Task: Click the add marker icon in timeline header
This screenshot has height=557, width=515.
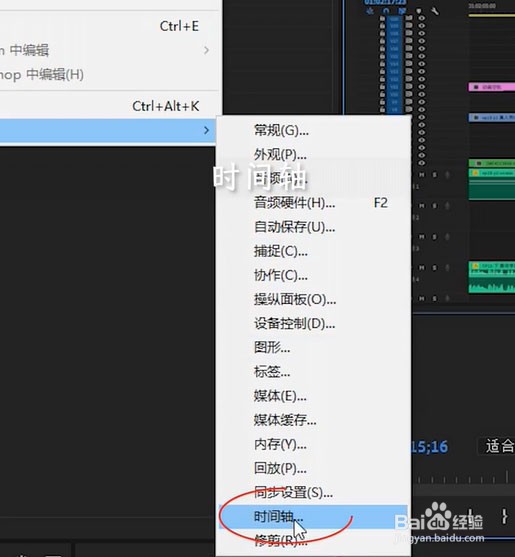Action: (419, 11)
